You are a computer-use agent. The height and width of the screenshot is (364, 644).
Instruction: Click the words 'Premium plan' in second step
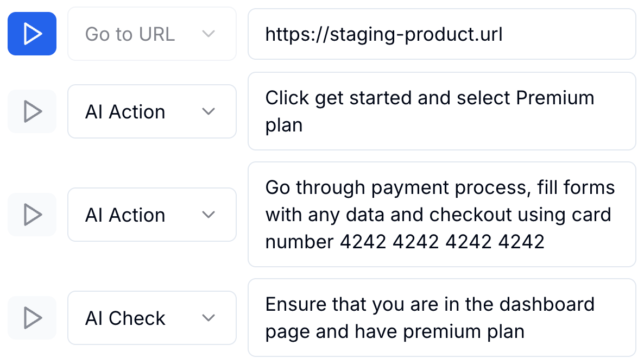(555, 98)
